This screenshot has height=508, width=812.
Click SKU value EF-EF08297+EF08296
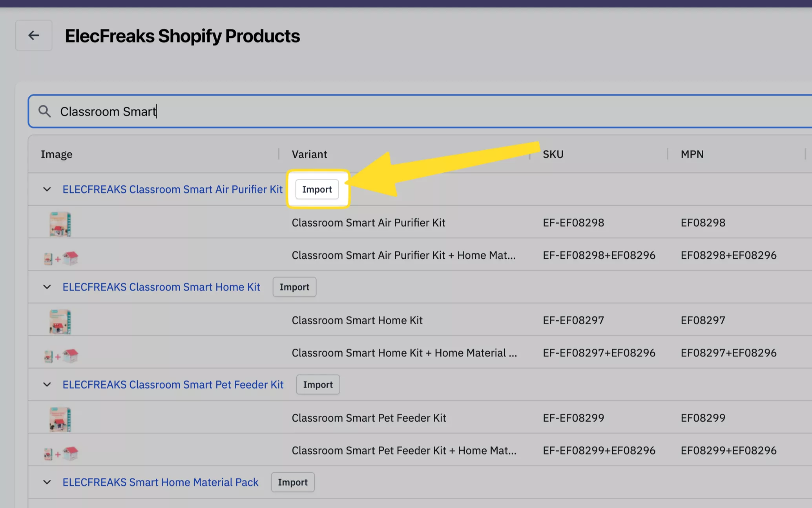point(599,353)
